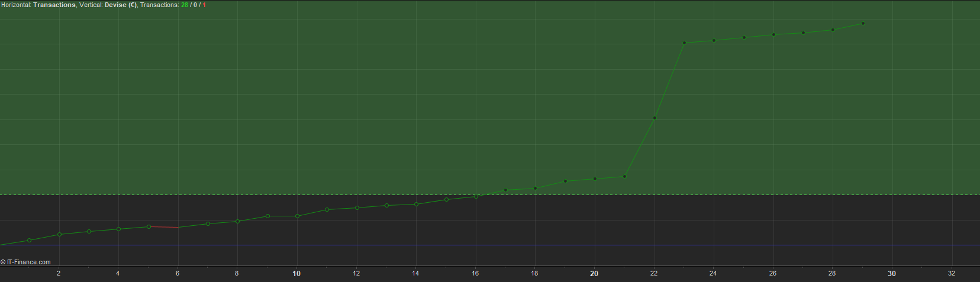Select the equity point at transaction 23
The height and width of the screenshot is (282, 980).
point(684,43)
